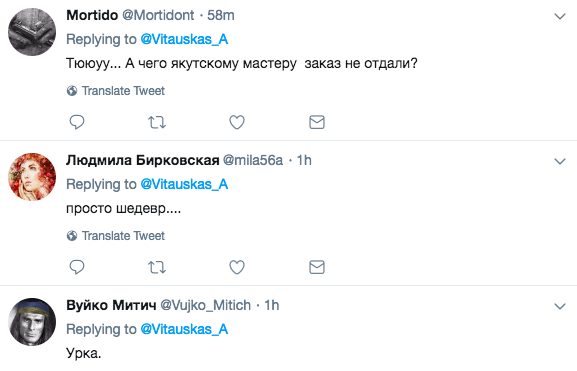Send Mortido's tweet via direct message
Viewport: 577px width, 371px height.
point(317,122)
